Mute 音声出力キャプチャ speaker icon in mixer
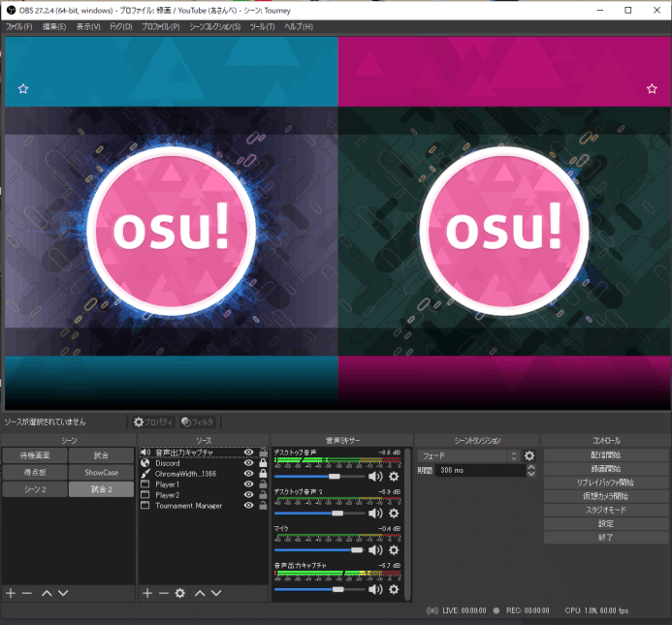The width and height of the screenshot is (672, 625). click(375, 589)
